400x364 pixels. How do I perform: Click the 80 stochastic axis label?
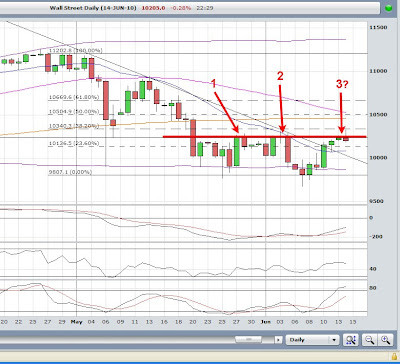[x=373, y=288]
